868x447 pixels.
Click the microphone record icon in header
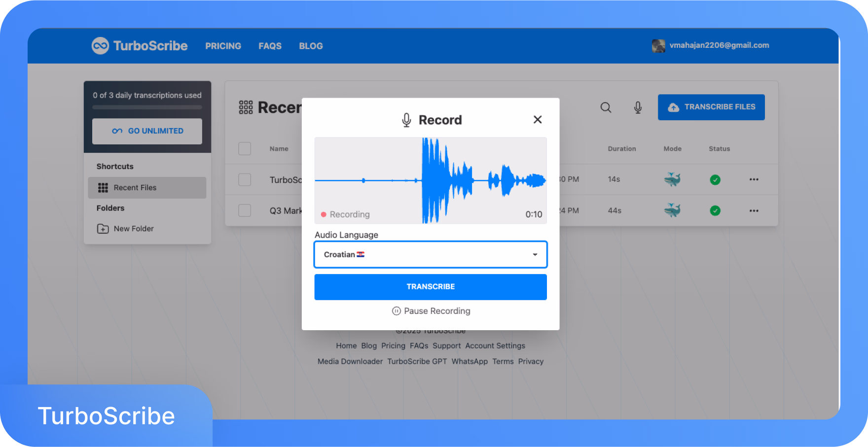click(638, 107)
